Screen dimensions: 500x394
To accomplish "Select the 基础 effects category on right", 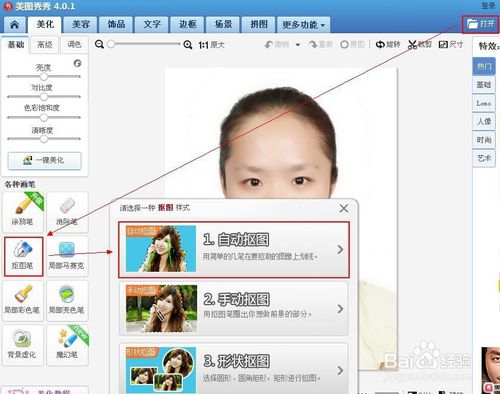I will click(484, 85).
